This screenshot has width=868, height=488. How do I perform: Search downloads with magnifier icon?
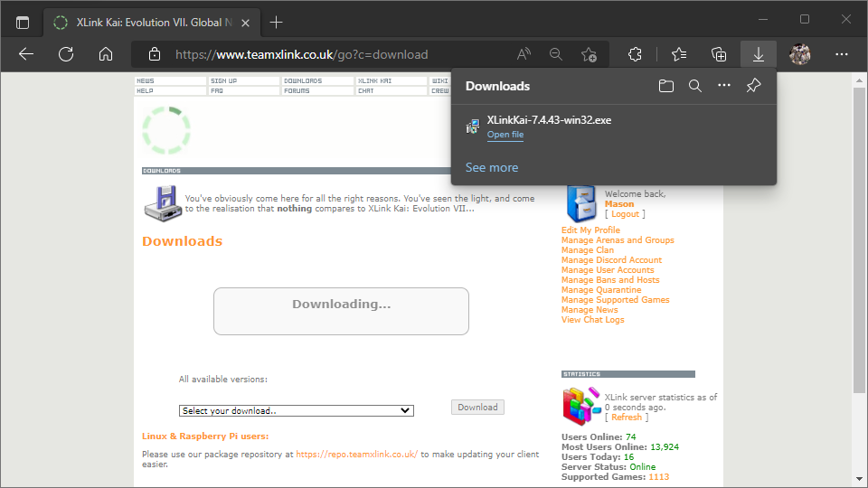(x=695, y=87)
